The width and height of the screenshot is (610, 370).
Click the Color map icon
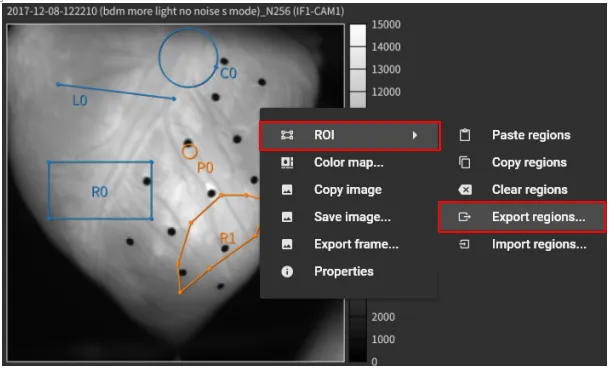coord(287,162)
